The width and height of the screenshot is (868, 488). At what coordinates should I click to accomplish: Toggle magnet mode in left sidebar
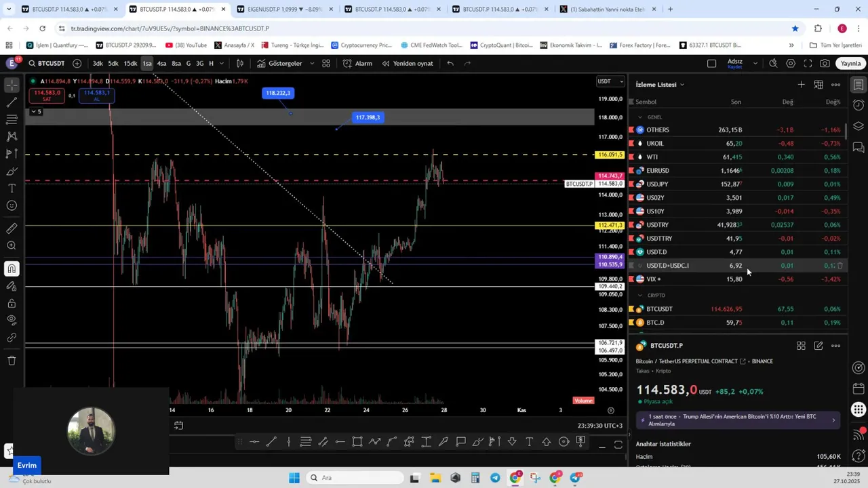12,269
